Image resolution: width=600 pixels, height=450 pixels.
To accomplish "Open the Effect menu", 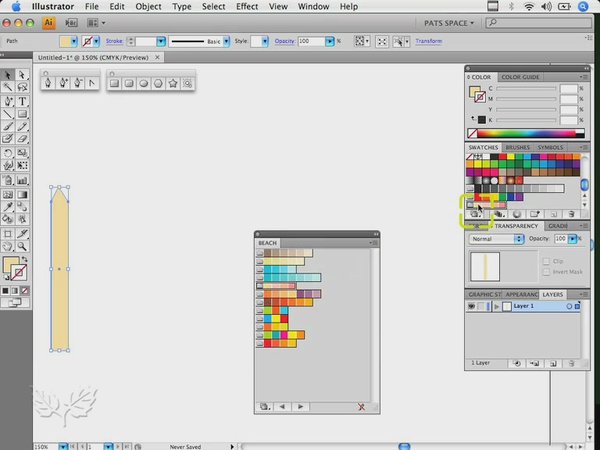I will coord(246,7).
